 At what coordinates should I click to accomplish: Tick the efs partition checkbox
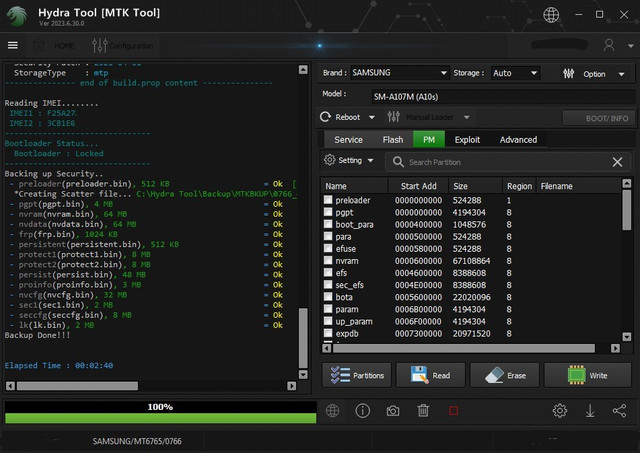(x=328, y=272)
